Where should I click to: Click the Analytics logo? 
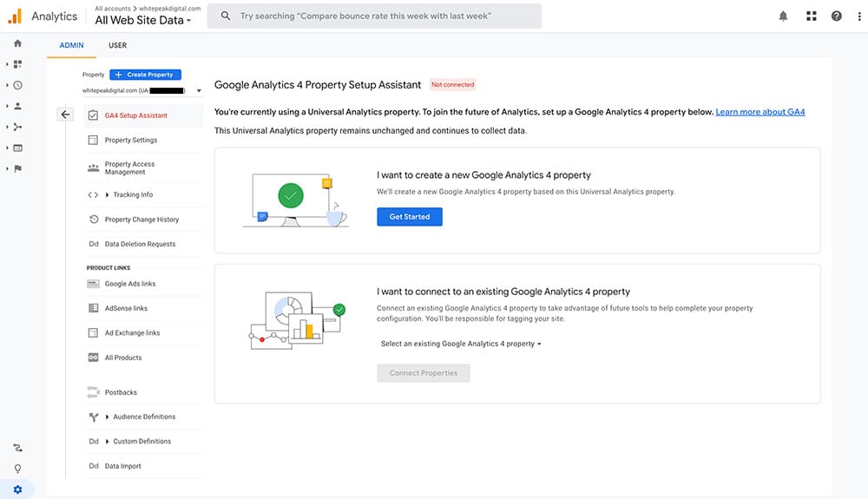click(x=15, y=16)
